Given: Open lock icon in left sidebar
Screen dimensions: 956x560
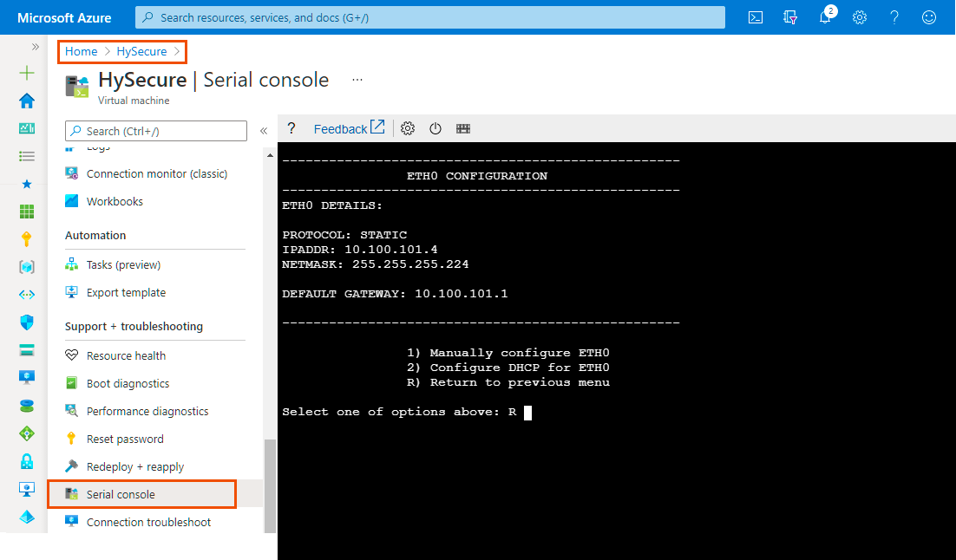Looking at the screenshot, I should 27,461.
